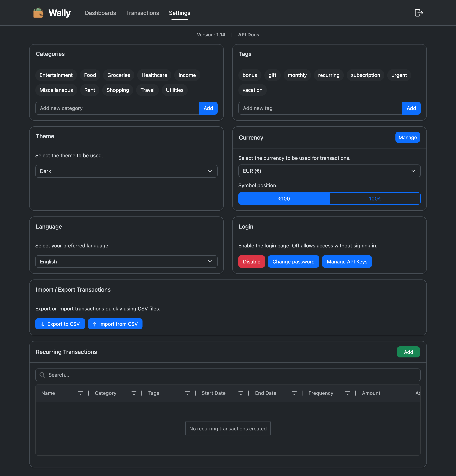456x476 pixels.
Task: Focus the Add new category input
Action: [117, 108]
